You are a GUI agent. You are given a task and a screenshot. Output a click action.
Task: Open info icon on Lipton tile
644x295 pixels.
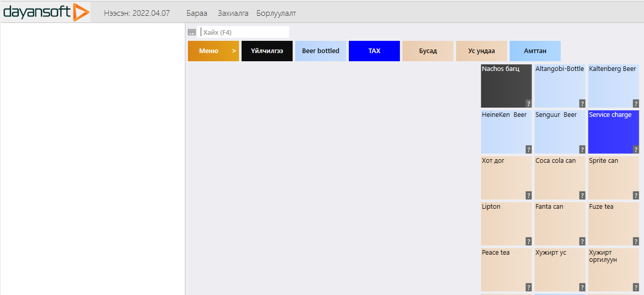tap(529, 241)
